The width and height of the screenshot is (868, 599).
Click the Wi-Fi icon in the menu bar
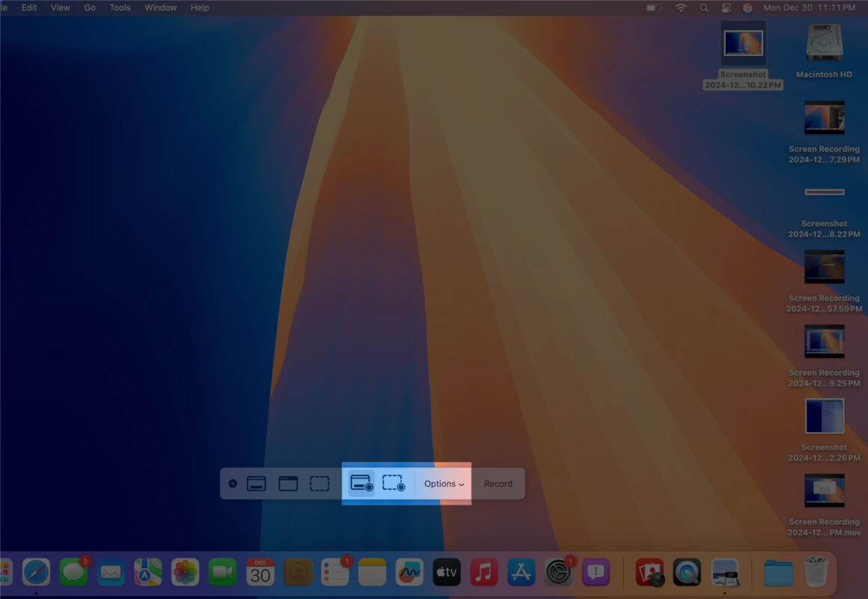pyautogui.click(x=680, y=7)
